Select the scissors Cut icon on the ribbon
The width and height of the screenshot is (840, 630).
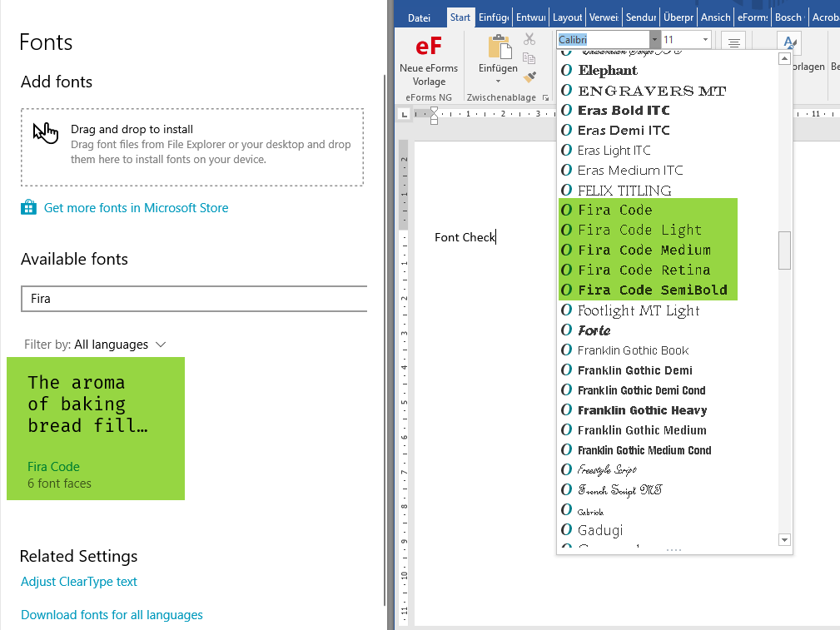click(529, 39)
